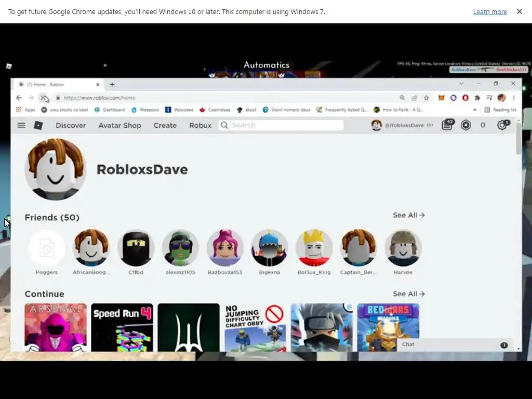
Task: Open friend Captain_Ber... avatar
Action: click(358, 248)
